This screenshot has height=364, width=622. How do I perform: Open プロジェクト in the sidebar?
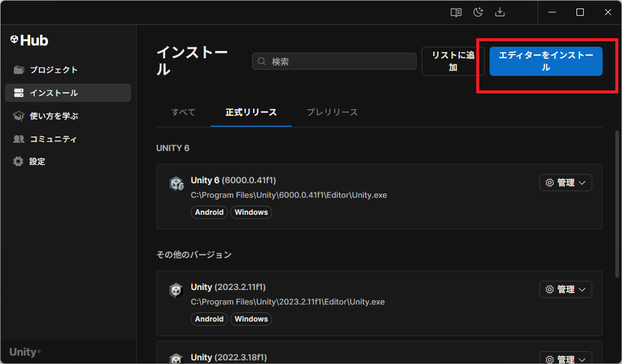point(68,70)
